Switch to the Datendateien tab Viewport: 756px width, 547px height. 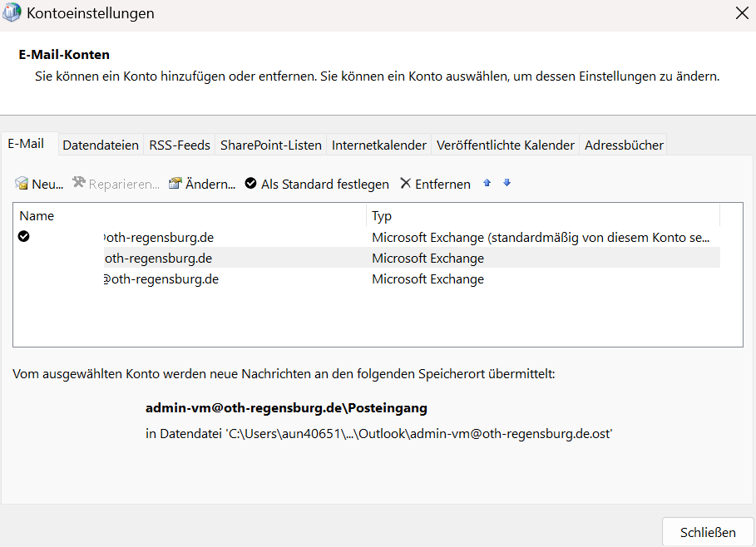(101, 145)
